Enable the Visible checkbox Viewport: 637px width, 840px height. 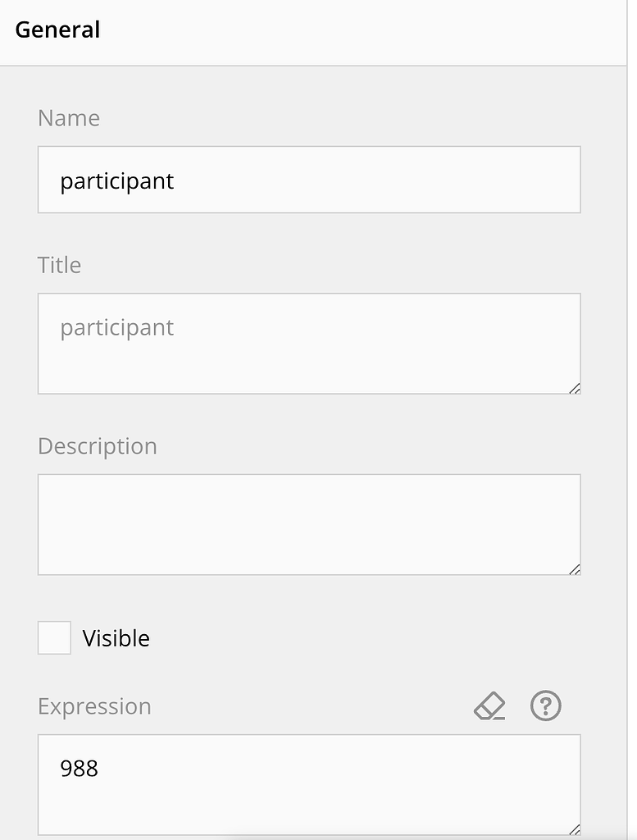[53, 637]
